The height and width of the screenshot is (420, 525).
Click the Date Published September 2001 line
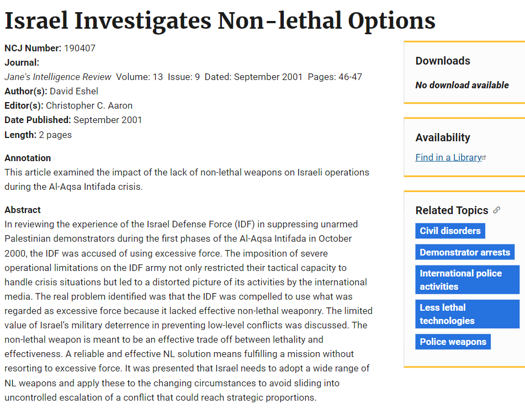[73, 120]
